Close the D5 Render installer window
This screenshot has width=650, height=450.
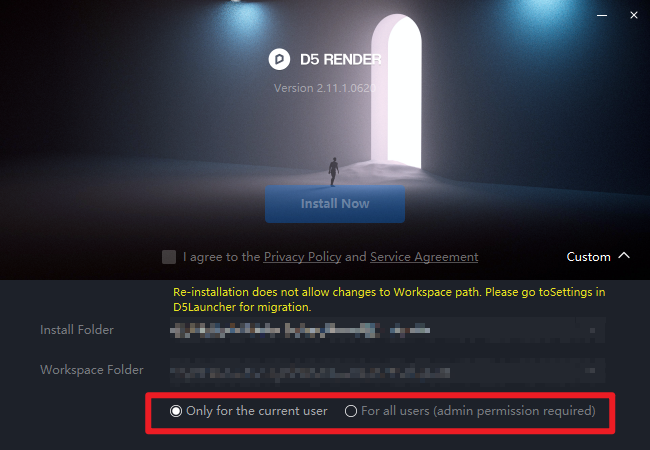[634, 15]
